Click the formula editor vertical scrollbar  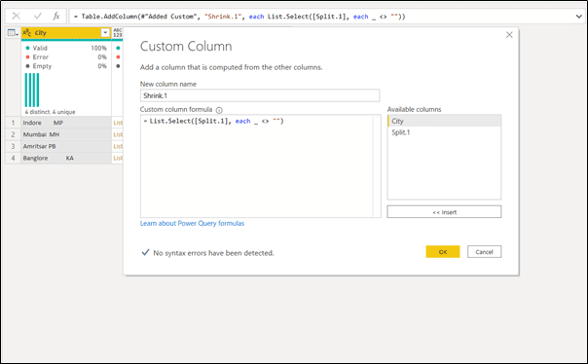point(377,166)
